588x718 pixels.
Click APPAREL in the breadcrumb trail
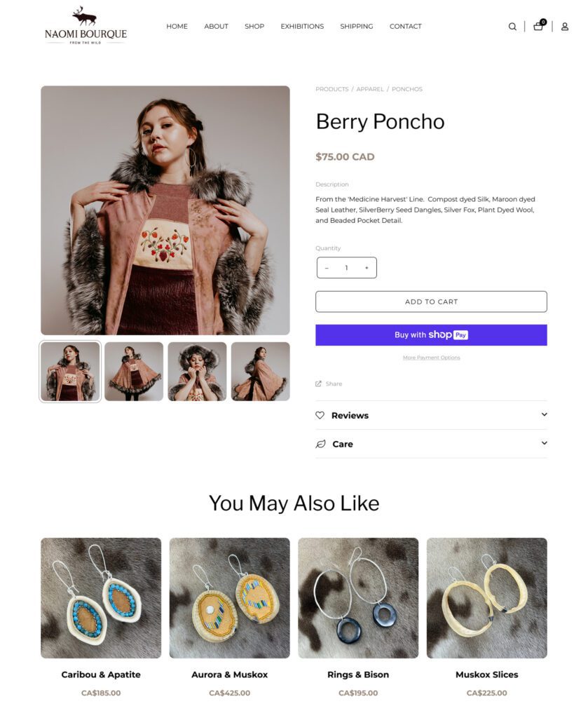(371, 89)
